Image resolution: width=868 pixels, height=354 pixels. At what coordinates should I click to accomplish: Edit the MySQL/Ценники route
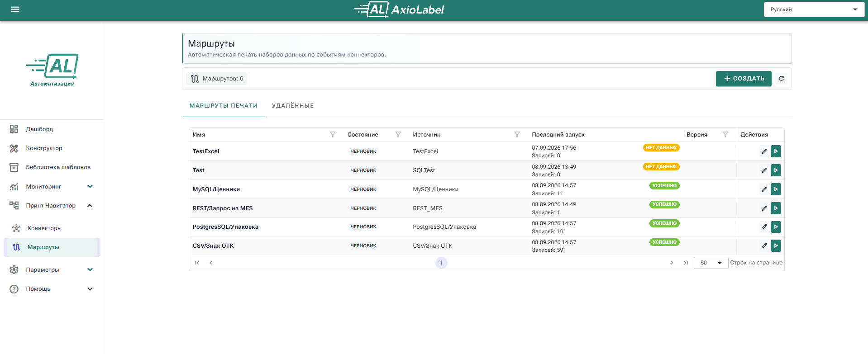click(764, 189)
